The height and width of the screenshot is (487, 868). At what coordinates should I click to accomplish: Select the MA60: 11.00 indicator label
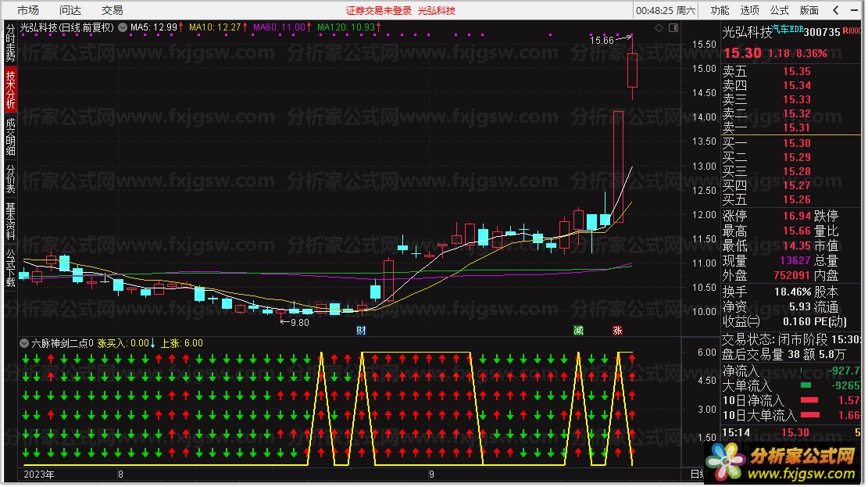tap(279, 27)
